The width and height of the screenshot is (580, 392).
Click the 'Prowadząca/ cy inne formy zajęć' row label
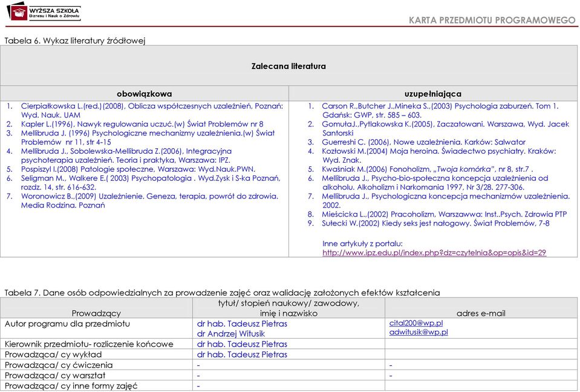point(71,386)
